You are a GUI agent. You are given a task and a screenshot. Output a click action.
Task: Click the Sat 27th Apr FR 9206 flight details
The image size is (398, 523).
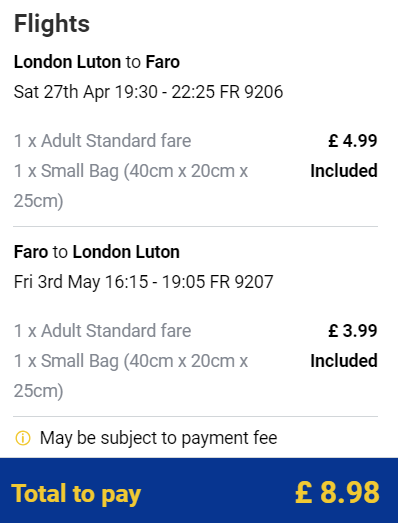click(148, 92)
